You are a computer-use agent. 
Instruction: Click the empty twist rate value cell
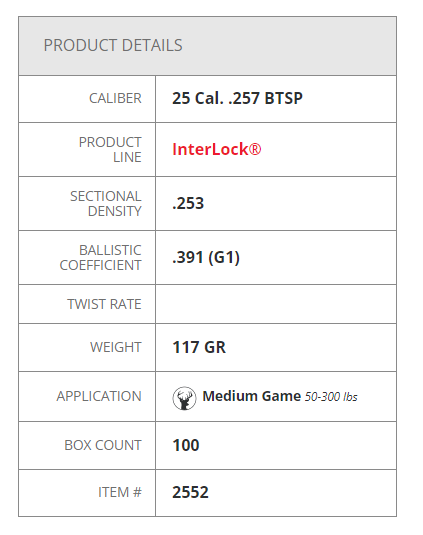click(276, 304)
